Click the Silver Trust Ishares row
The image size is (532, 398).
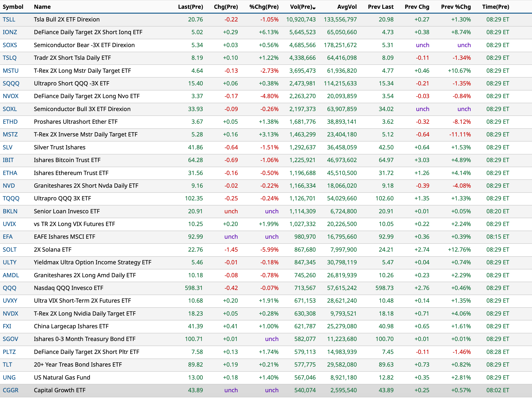[59, 147]
